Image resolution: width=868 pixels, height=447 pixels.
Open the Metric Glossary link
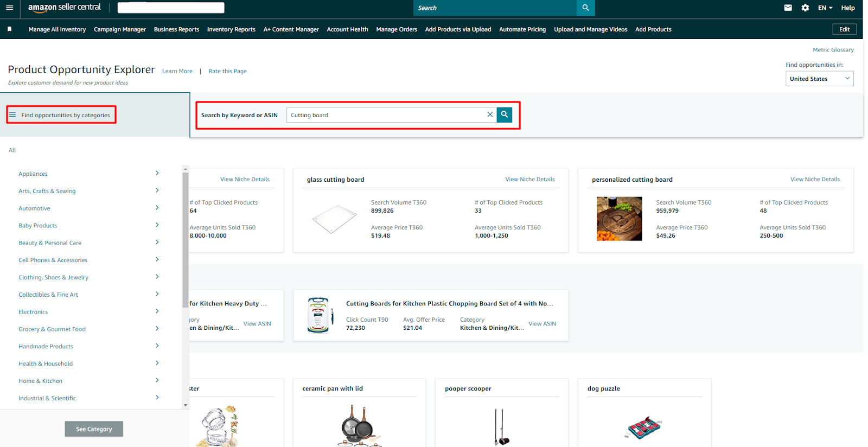tap(833, 50)
